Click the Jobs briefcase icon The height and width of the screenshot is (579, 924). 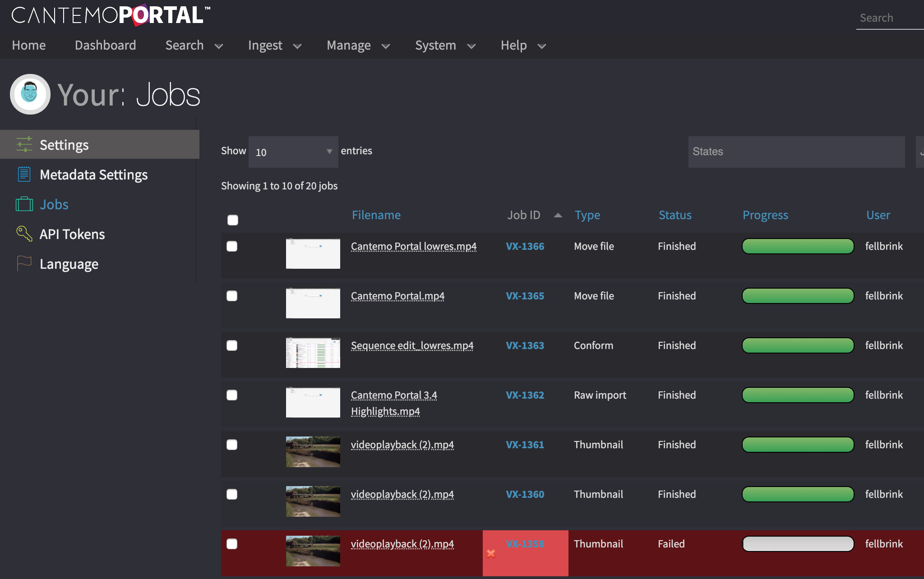pyautogui.click(x=24, y=204)
